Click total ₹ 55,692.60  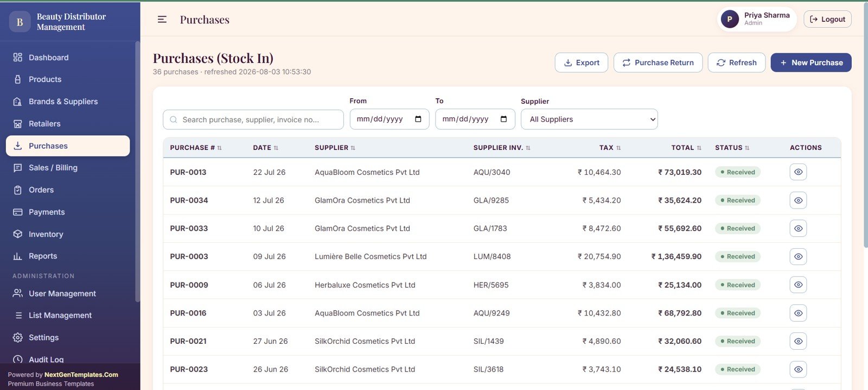pyautogui.click(x=680, y=229)
